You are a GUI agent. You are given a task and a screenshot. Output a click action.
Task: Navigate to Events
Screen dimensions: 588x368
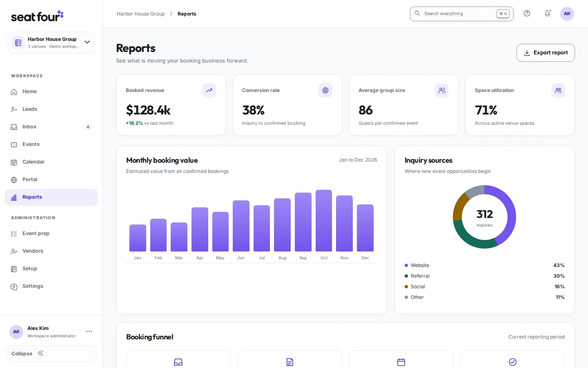(51, 144)
